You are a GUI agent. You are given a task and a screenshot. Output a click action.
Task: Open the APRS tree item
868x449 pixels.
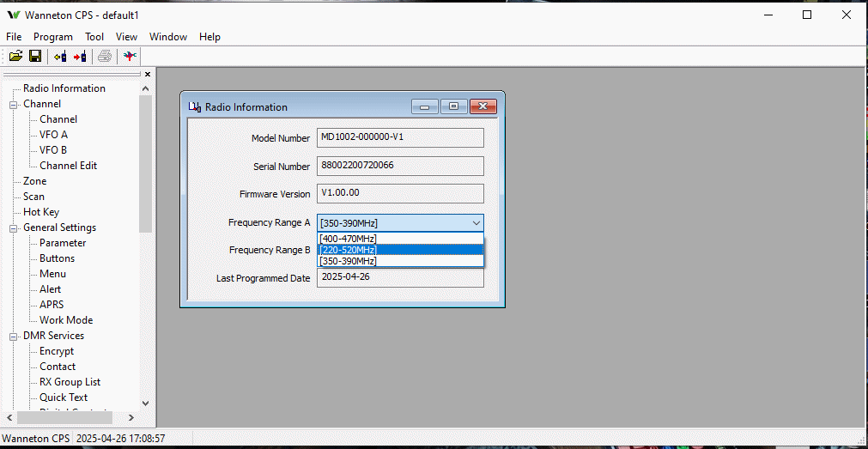52,305
